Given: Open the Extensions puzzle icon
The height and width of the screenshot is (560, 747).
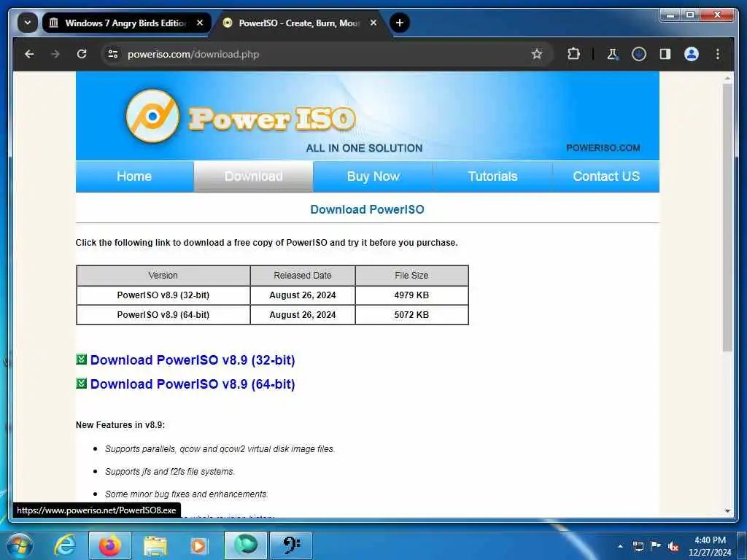Looking at the screenshot, I should [573, 54].
